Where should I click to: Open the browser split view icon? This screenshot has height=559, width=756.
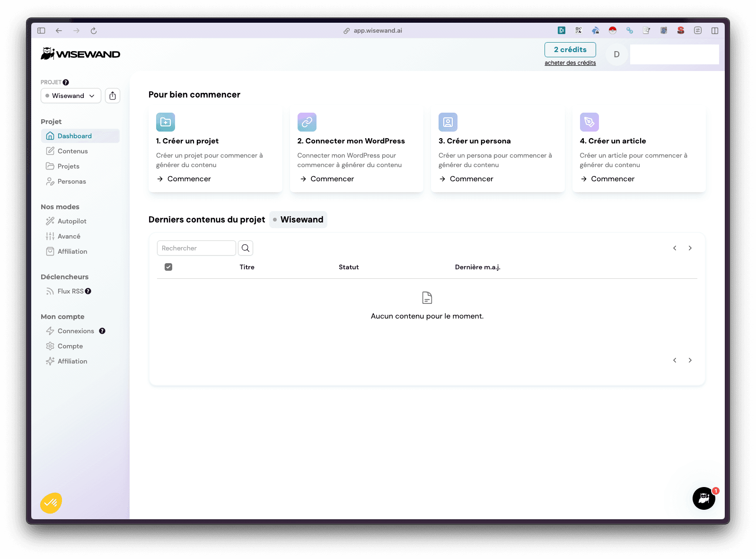715,30
